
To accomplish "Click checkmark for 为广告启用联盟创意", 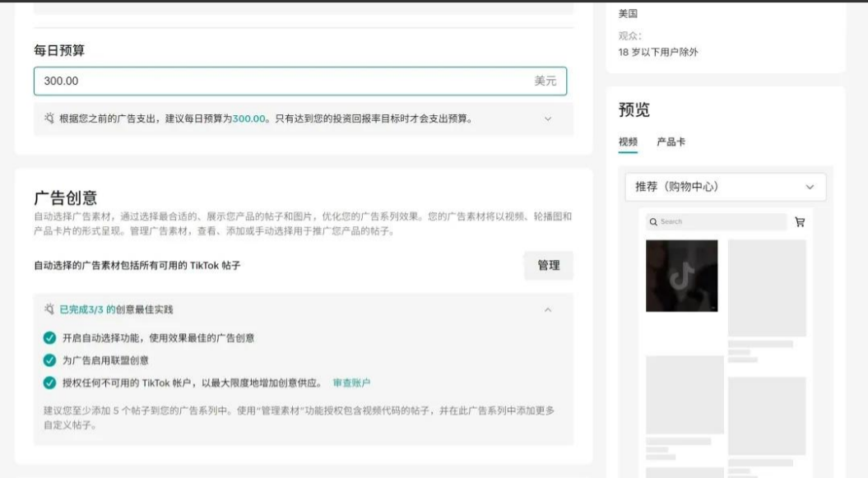I will pyautogui.click(x=49, y=360).
